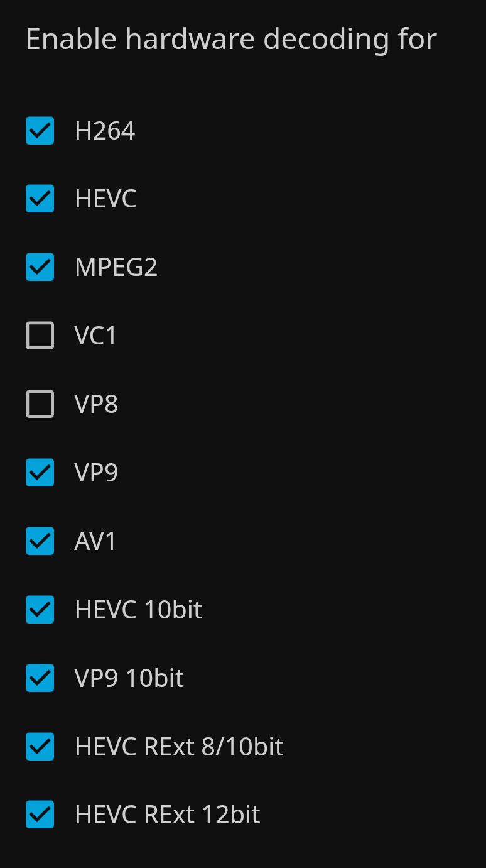Click the "HEVC RExt 12bit" label text
This screenshot has width=486, height=868.
[168, 815]
